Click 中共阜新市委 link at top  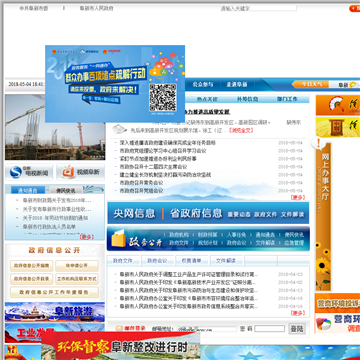point(33,8)
